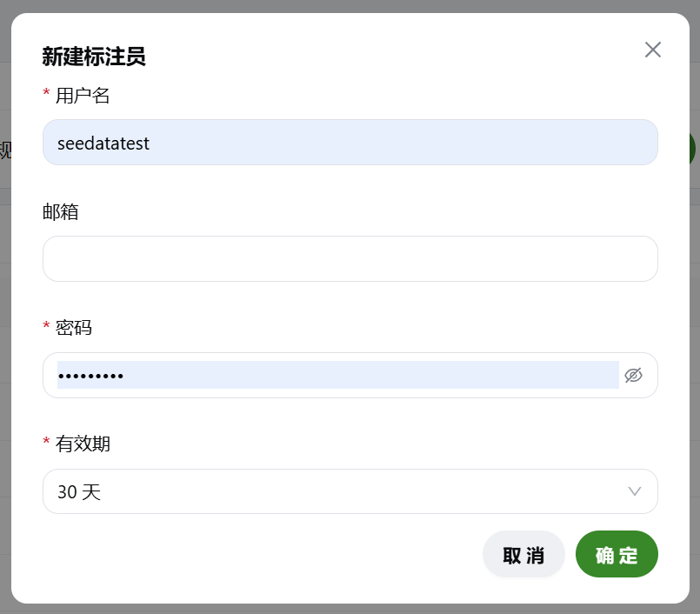Close the 新建标注员 dialog
700x614 pixels.
tap(653, 50)
